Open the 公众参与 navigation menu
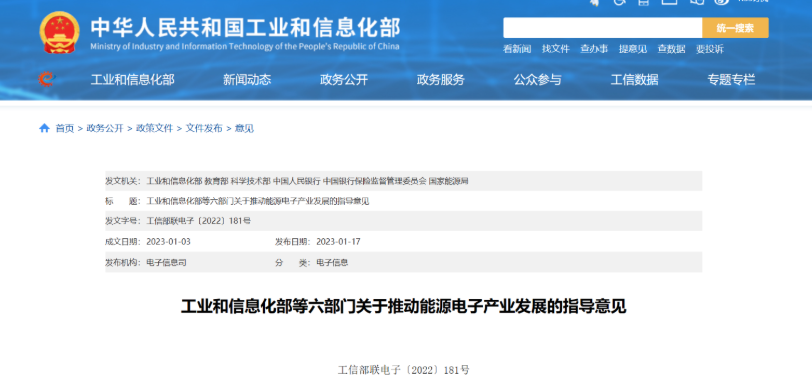Viewport: 812px width, 388px height. coord(538,80)
